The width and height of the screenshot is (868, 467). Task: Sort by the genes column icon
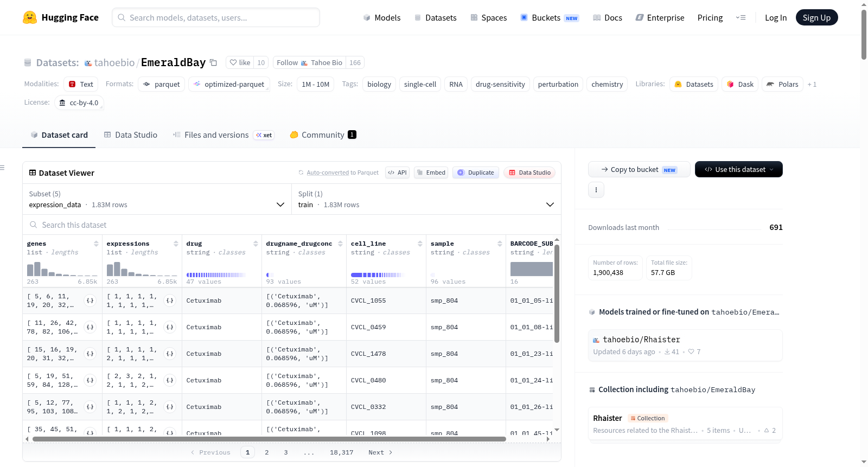pos(96,244)
